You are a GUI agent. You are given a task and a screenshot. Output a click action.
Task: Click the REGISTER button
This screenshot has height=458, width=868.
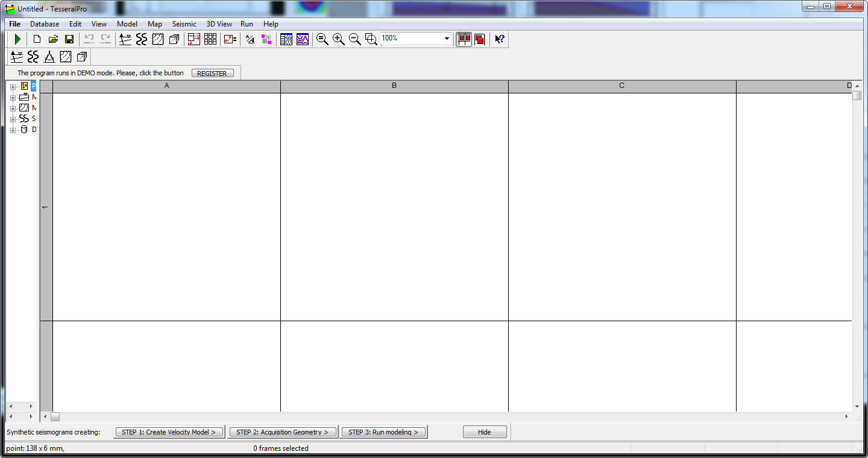(212, 74)
